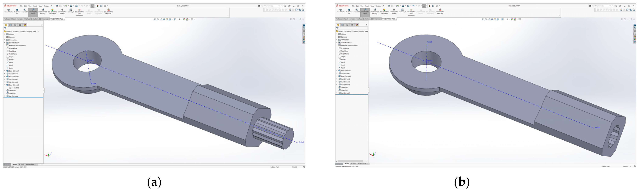Open the Insert menu in right window
The height and width of the screenshot is (192, 644).
click(x=367, y=6)
